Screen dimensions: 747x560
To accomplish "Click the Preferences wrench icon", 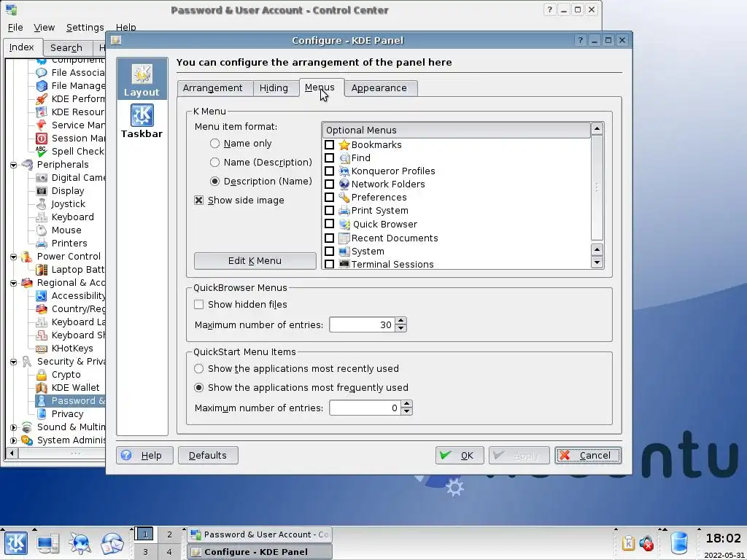I will [344, 197].
